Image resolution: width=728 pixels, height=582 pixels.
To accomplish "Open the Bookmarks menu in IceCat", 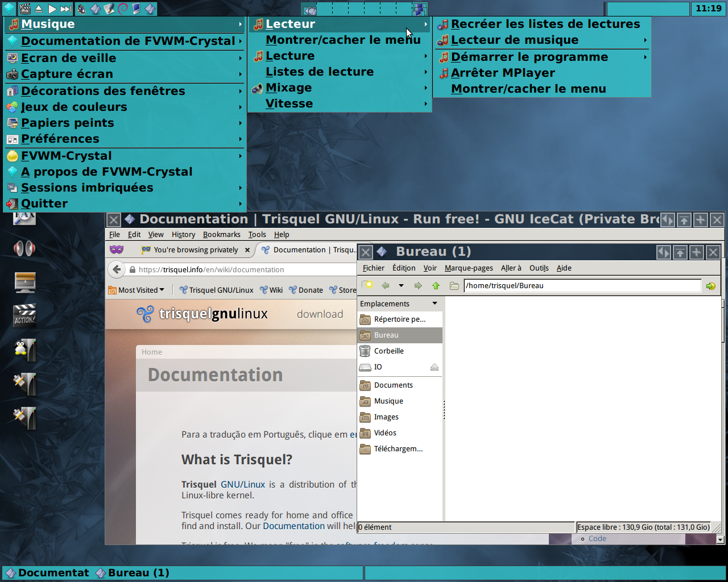I will point(221,234).
